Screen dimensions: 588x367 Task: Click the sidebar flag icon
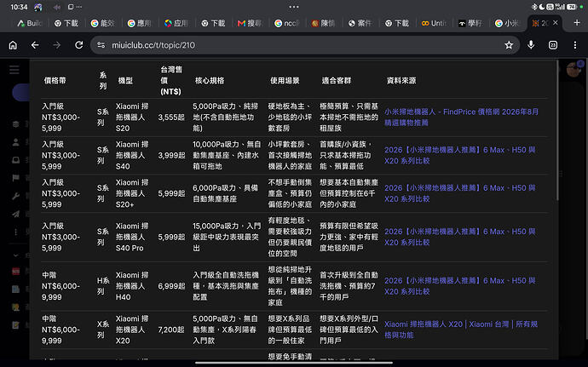(15, 178)
